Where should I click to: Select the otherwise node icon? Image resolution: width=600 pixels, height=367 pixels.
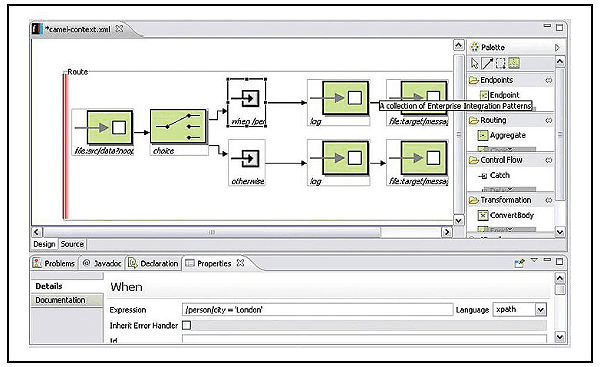pos(247,159)
